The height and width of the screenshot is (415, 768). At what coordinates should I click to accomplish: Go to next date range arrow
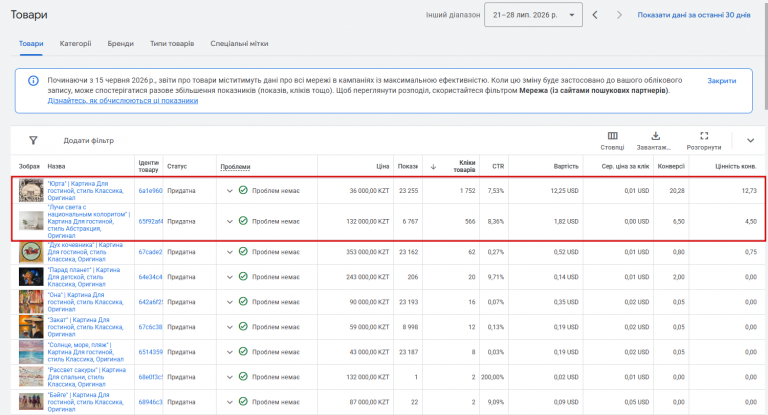[x=619, y=15]
